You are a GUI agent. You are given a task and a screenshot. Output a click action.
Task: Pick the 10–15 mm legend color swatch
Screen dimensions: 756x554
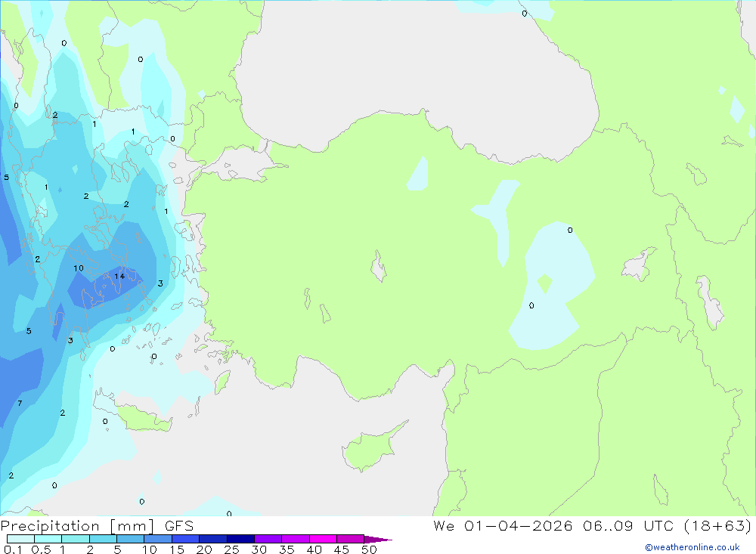pos(158,539)
